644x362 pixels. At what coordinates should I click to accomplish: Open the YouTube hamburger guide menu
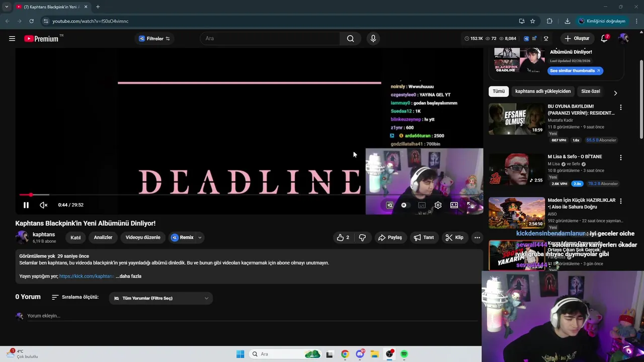12,39
